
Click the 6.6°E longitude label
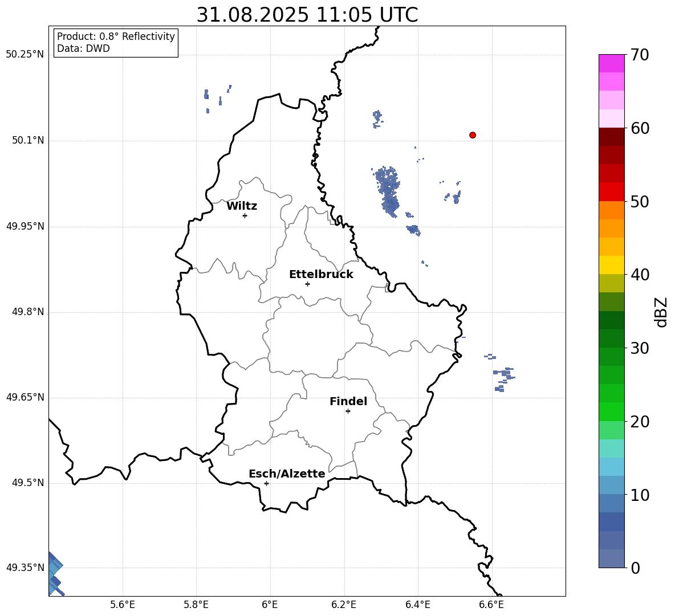[x=491, y=605]
